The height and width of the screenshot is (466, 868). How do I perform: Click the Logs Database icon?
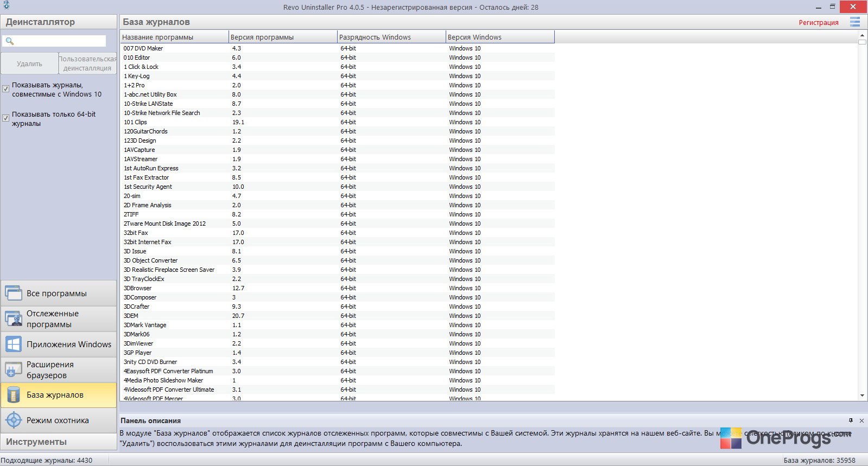(14, 395)
